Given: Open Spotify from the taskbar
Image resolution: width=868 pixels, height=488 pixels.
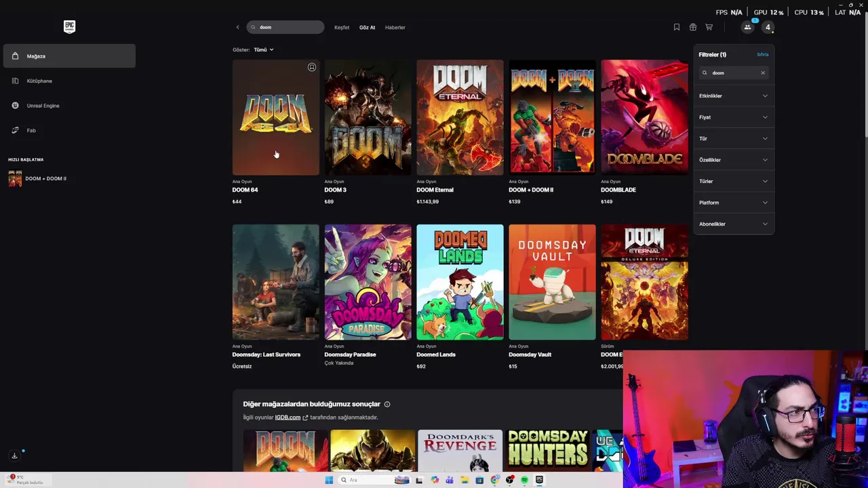Looking at the screenshot, I should point(524,480).
